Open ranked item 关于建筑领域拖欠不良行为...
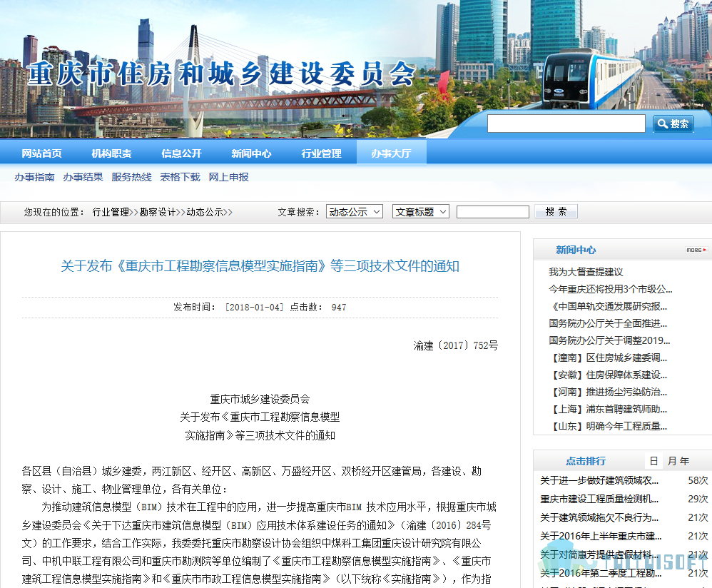This screenshot has width=712, height=588. (x=599, y=517)
